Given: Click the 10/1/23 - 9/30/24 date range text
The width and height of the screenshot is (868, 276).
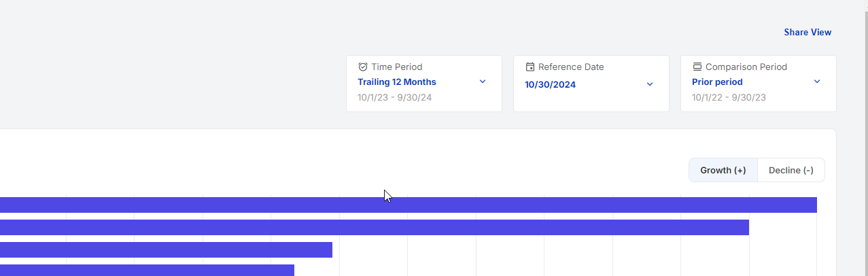Looking at the screenshot, I should click(x=394, y=97).
